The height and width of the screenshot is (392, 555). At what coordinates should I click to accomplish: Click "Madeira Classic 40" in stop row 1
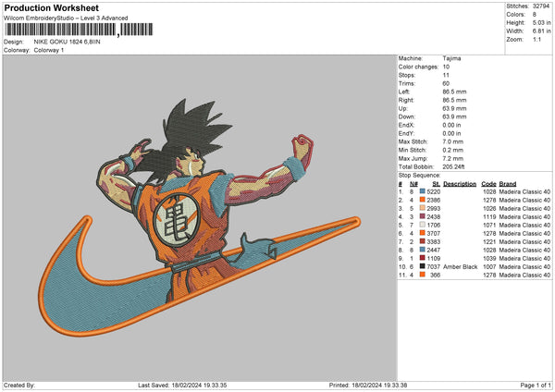point(524,191)
